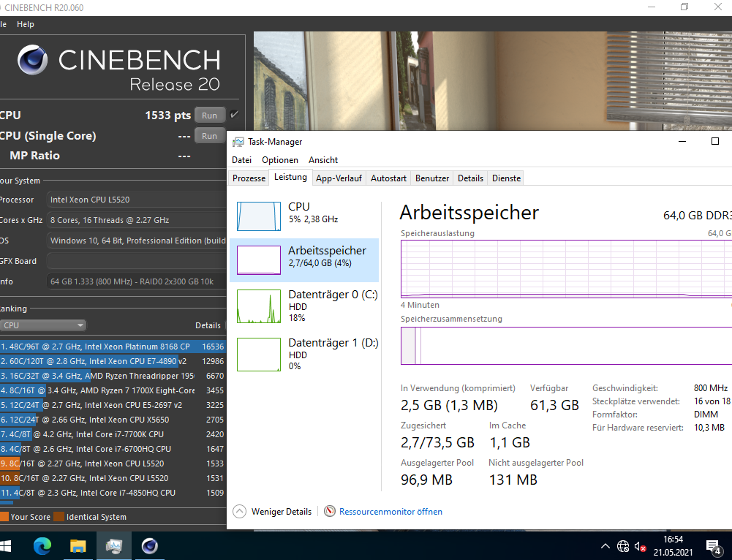Click the Info field with 64 GB RAID0 text
The width and height of the screenshot is (732, 560).
(137, 282)
